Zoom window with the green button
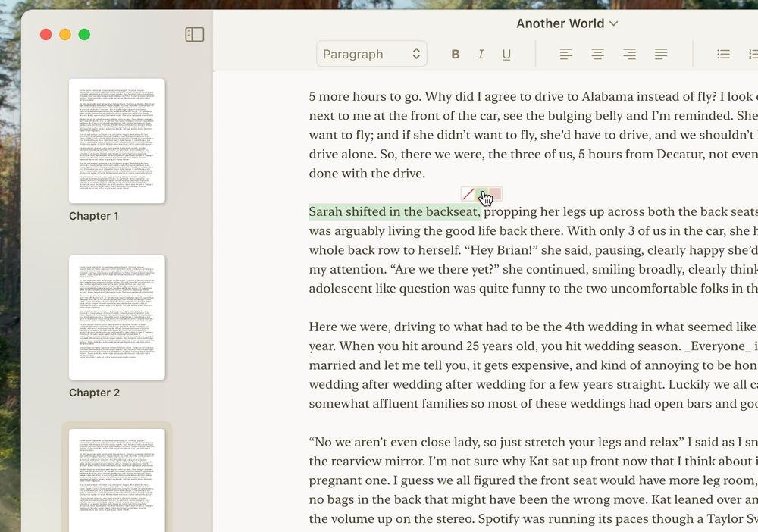Screen dimensions: 758x532 coord(84,34)
